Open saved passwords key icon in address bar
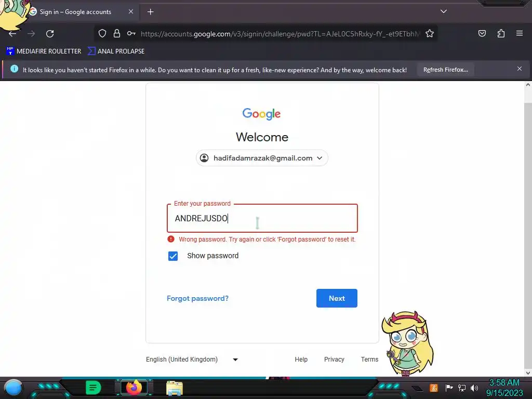Image resolution: width=532 pixels, height=399 pixels. (131, 33)
